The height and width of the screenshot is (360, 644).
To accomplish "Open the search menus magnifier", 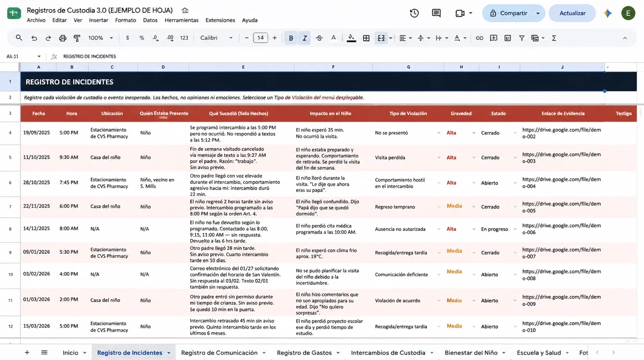I will (x=19, y=38).
